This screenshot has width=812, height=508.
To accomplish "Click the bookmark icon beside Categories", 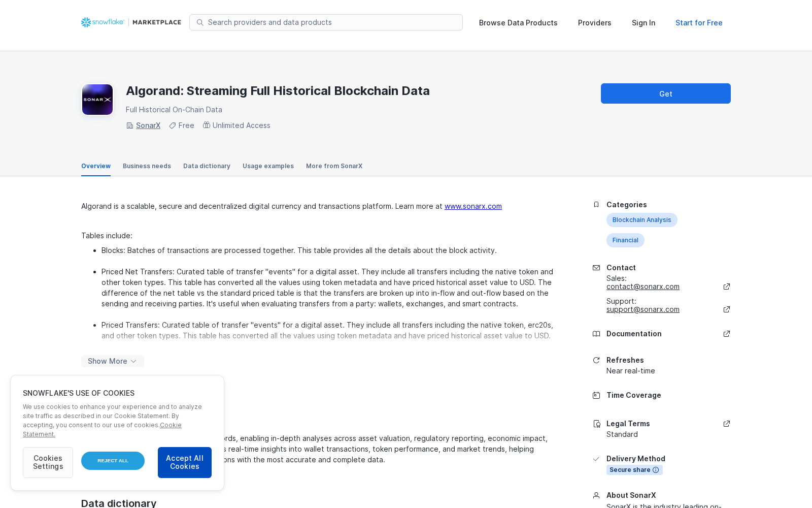I will [x=596, y=205].
